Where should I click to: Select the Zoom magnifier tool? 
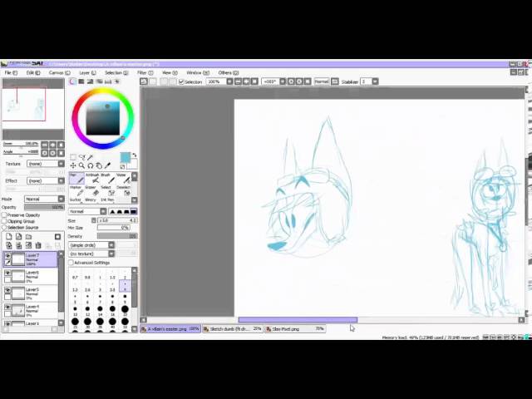coord(81,165)
